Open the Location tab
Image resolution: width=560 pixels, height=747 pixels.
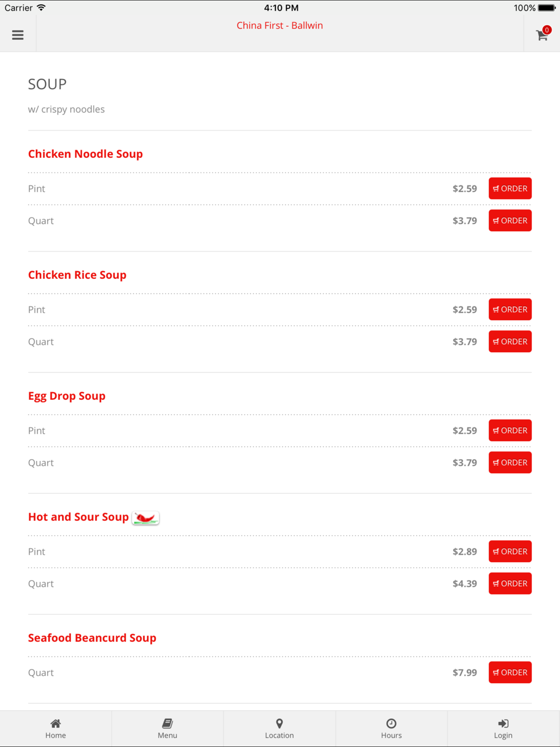tap(279, 729)
